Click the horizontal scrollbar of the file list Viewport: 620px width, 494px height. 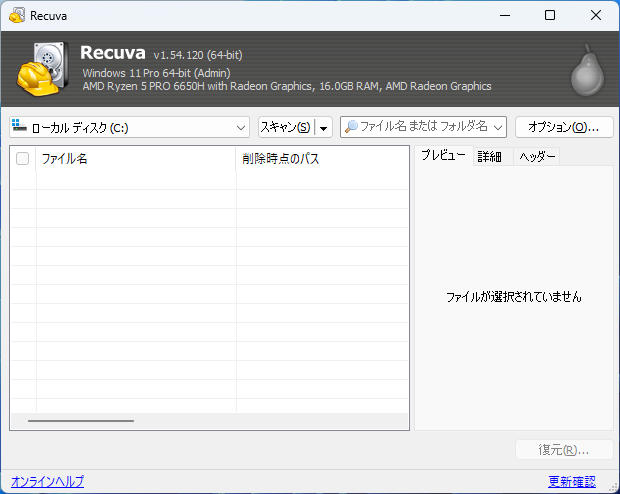coord(81,421)
